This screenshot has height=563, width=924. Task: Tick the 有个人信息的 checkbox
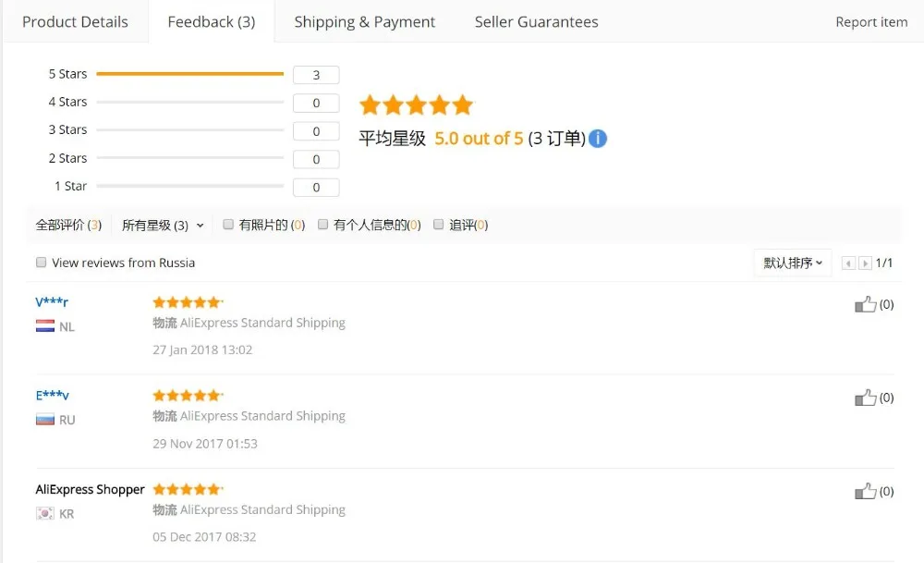coord(322,224)
